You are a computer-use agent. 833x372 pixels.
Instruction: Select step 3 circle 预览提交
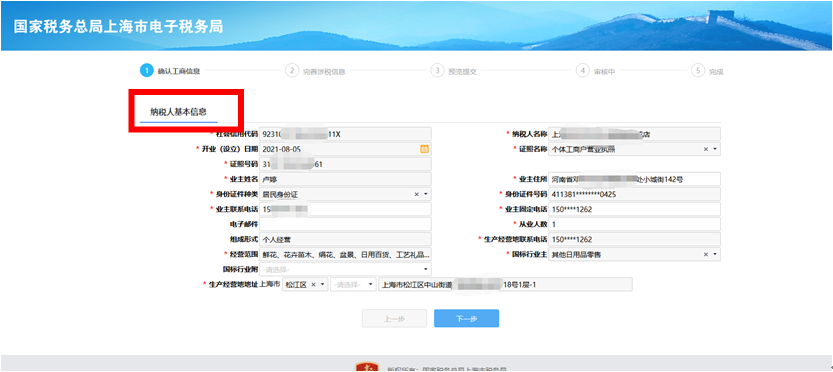437,71
